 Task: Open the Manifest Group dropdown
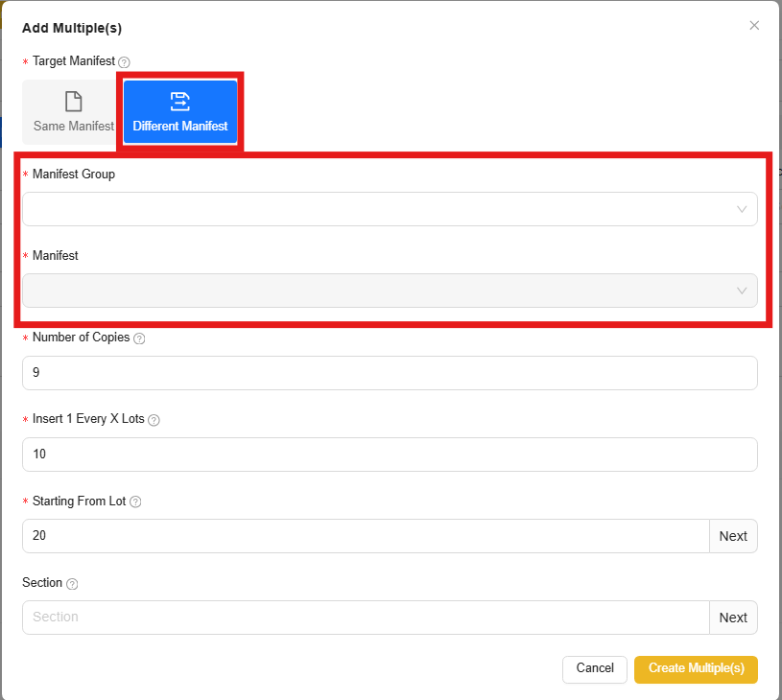(x=389, y=209)
